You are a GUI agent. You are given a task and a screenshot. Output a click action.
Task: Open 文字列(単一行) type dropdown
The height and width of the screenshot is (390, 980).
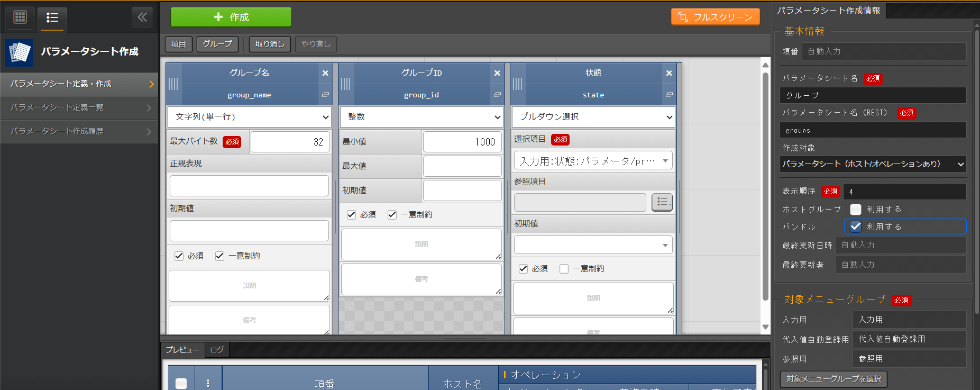[x=249, y=117]
